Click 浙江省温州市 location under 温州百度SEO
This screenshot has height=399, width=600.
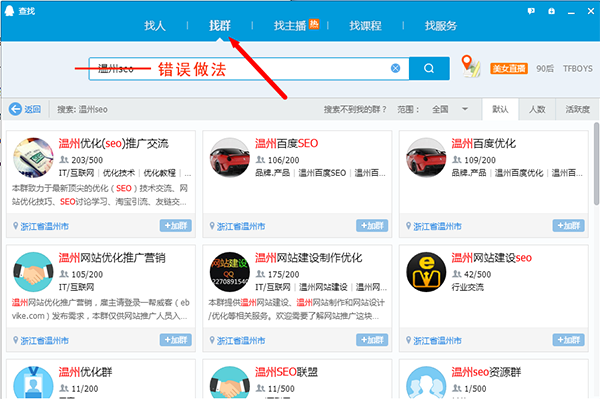point(241,226)
